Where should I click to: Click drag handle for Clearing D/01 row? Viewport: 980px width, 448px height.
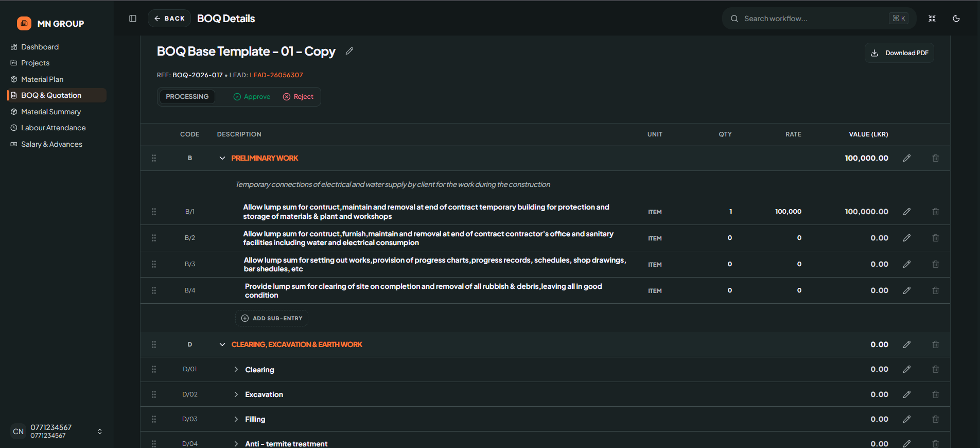[x=154, y=369]
